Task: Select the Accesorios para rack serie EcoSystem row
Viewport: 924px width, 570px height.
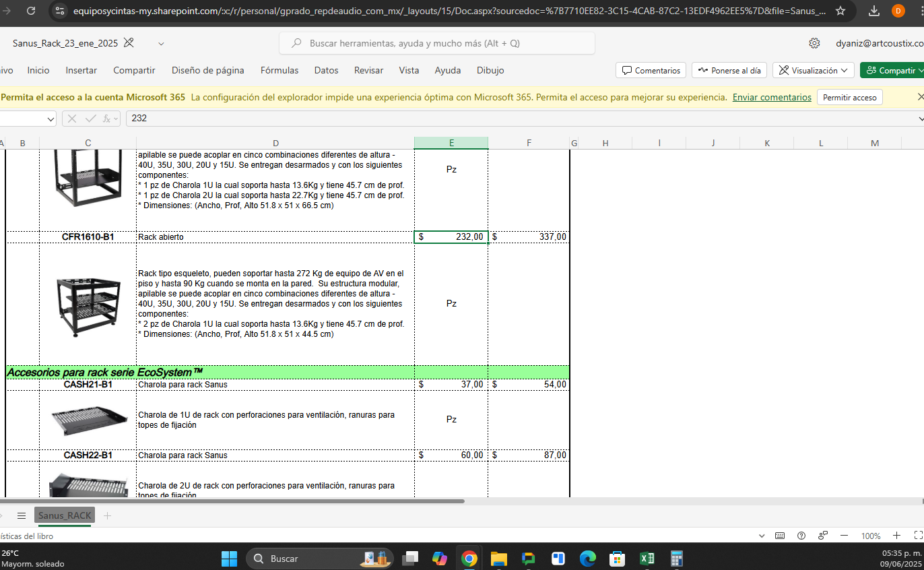Action: point(288,372)
